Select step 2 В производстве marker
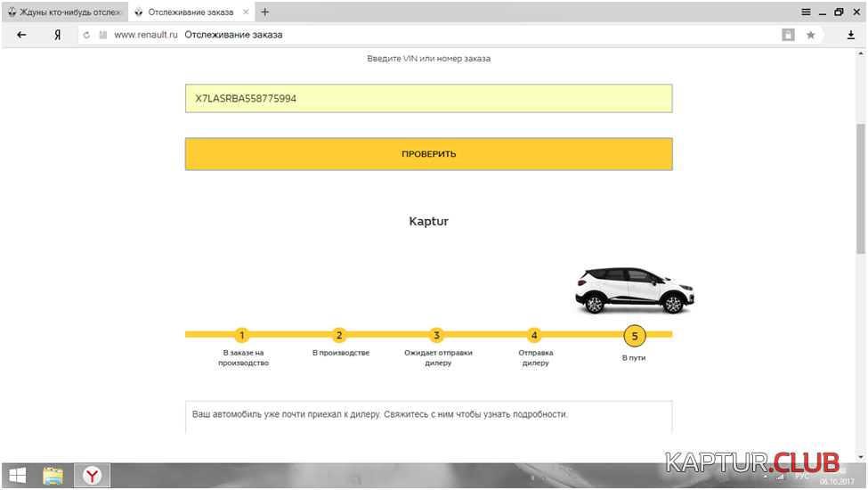Viewport: 868px width, 490px height. [x=339, y=335]
